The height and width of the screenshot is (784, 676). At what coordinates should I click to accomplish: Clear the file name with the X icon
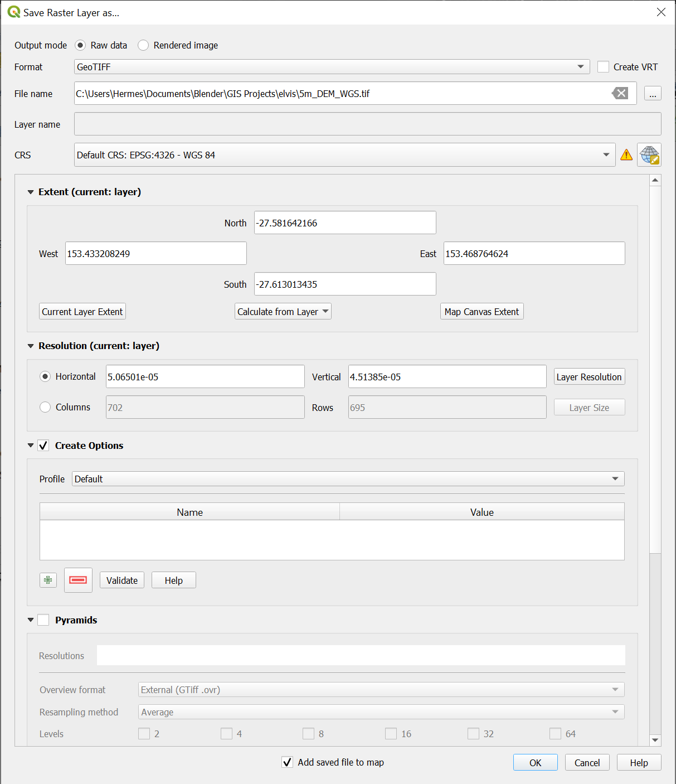coord(620,93)
